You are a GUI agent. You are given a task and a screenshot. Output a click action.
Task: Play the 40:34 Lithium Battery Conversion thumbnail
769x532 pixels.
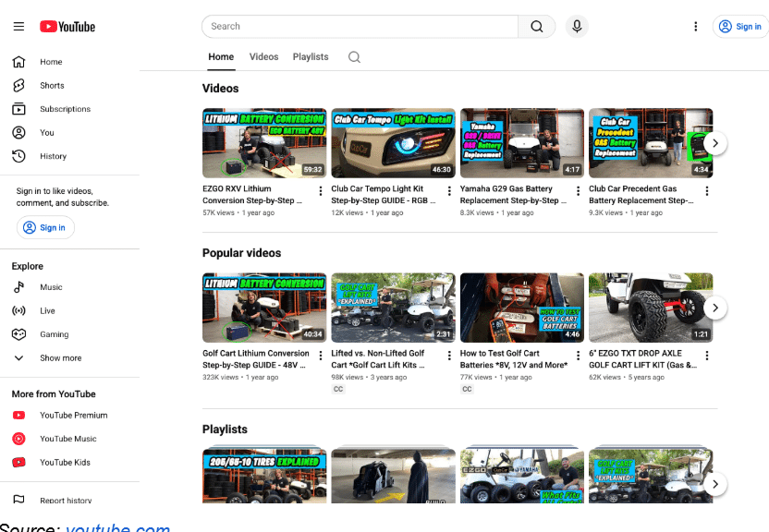pyautogui.click(x=264, y=308)
